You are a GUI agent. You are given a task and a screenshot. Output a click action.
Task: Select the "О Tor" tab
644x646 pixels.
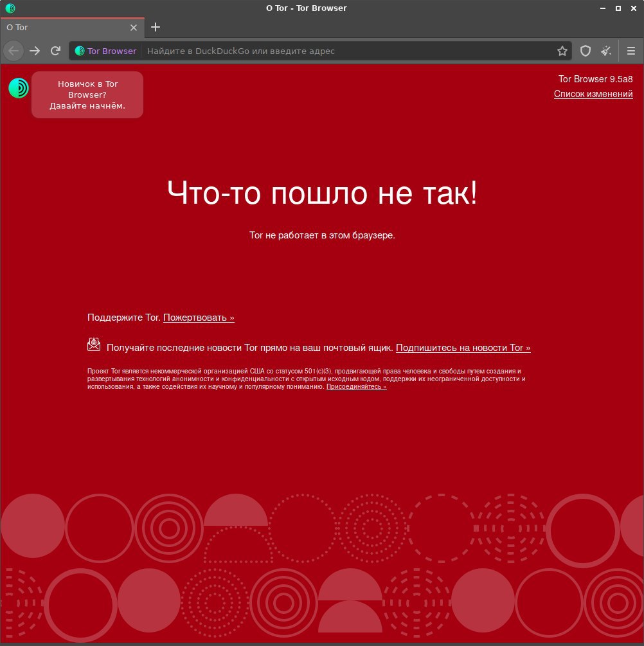pos(72,28)
